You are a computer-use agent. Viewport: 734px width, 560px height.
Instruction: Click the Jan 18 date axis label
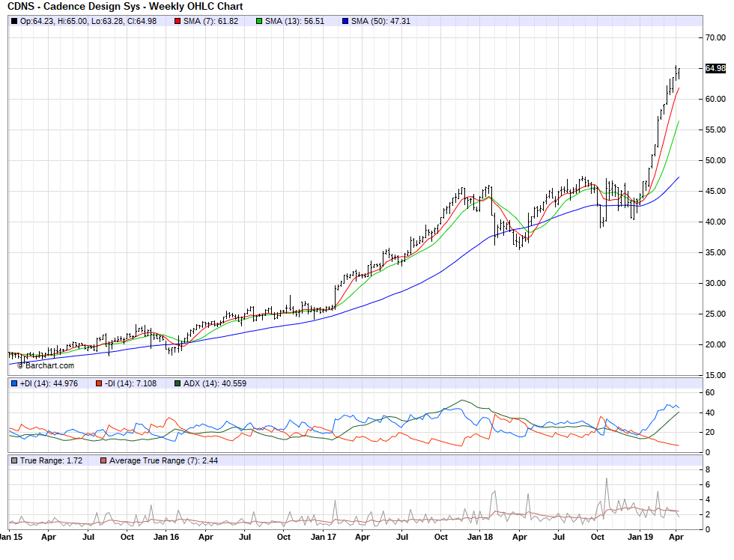[481, 537]
